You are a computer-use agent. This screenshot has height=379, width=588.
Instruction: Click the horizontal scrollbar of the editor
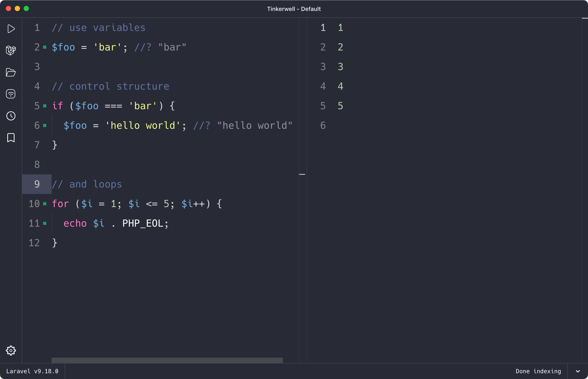pos(167,360)
